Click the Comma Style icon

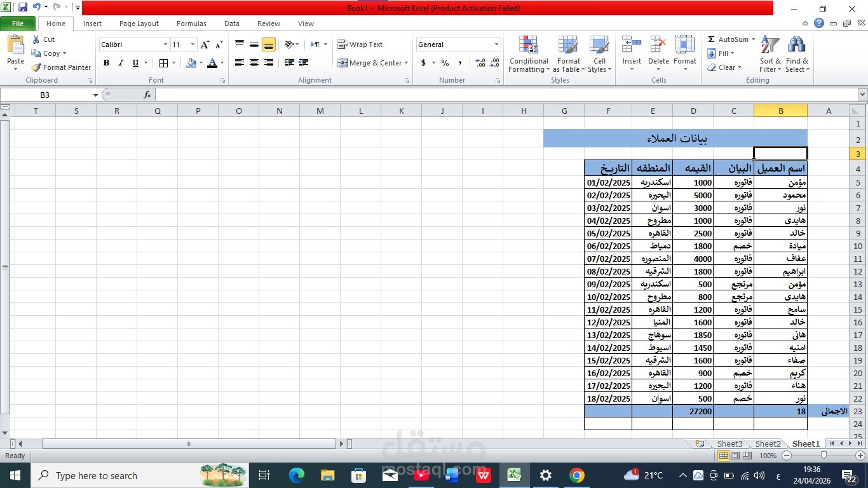(459, 63)
